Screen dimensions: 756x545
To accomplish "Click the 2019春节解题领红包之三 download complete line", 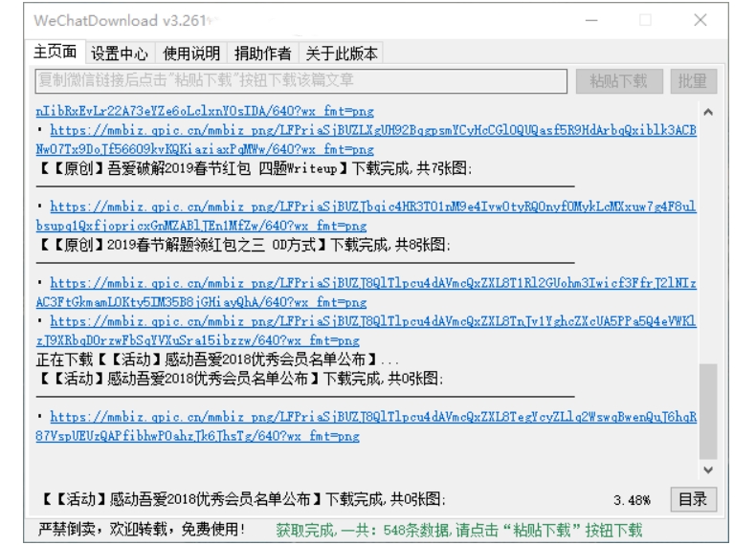I will click(x=245, y=245).
